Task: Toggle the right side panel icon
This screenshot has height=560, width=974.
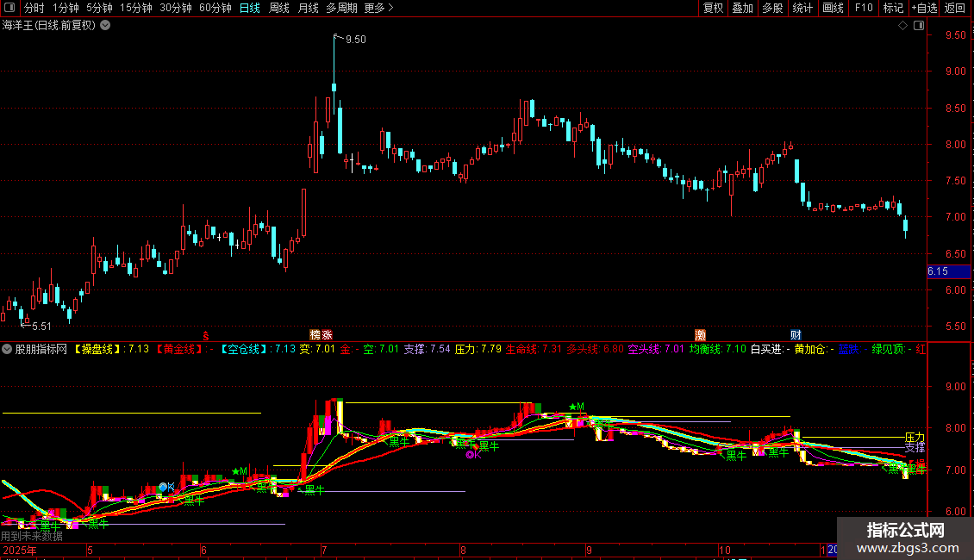Action: pyautogui.click(x=919, y=26)
